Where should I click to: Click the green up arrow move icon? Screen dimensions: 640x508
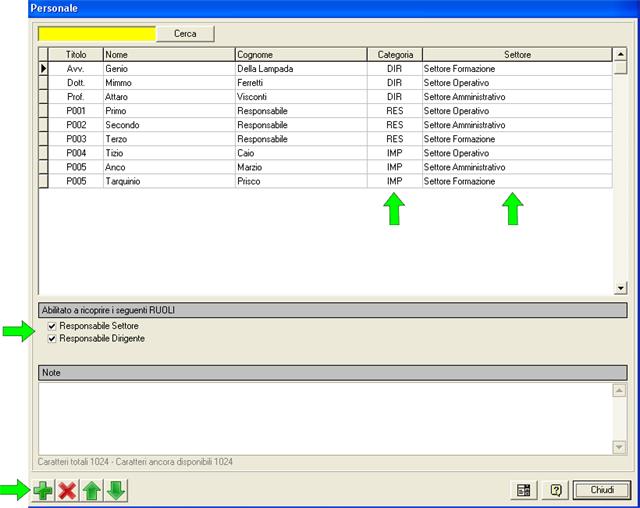(x=92, y=491)
